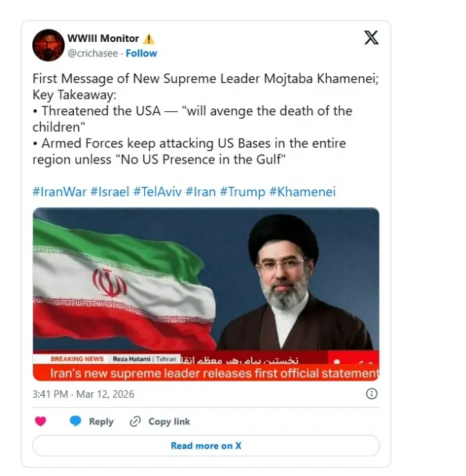Viewport: 466px width, 476px height.
Task: Click the Copy link text
Action: 170,421
